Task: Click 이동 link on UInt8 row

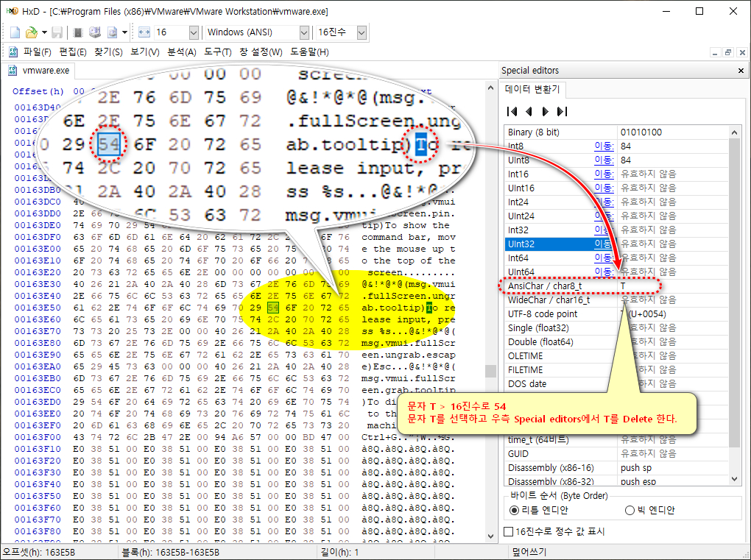Action: coord(604,160)
